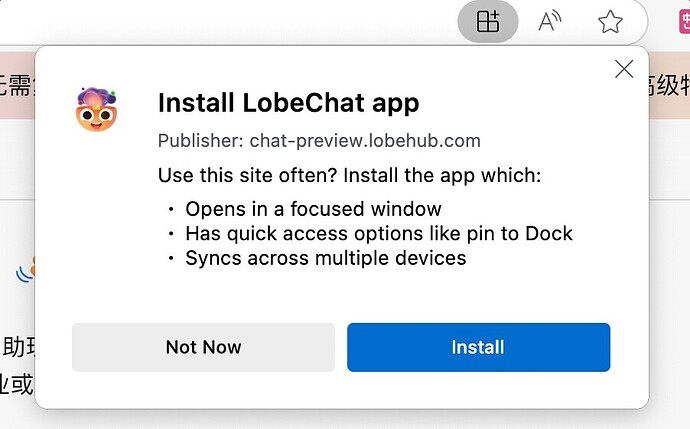690x429 pixels.
Task: Click the Chinese page text beside Not Now
Action: pos(16,347)
